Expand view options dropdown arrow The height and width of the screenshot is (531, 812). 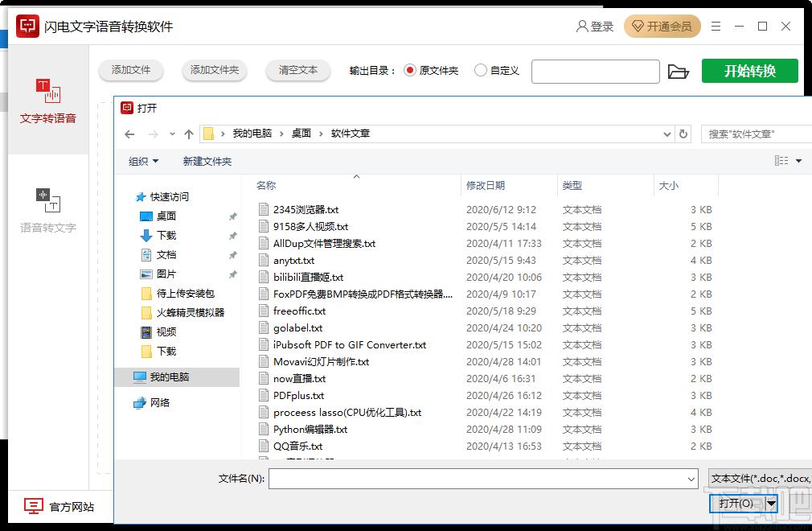(798, 161)
